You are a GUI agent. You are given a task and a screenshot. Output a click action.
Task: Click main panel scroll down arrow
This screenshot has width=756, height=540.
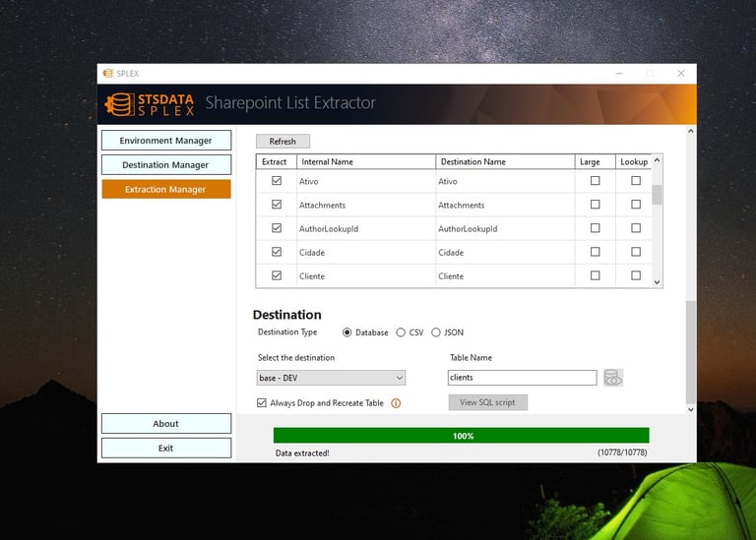click(x=690, y=409)
